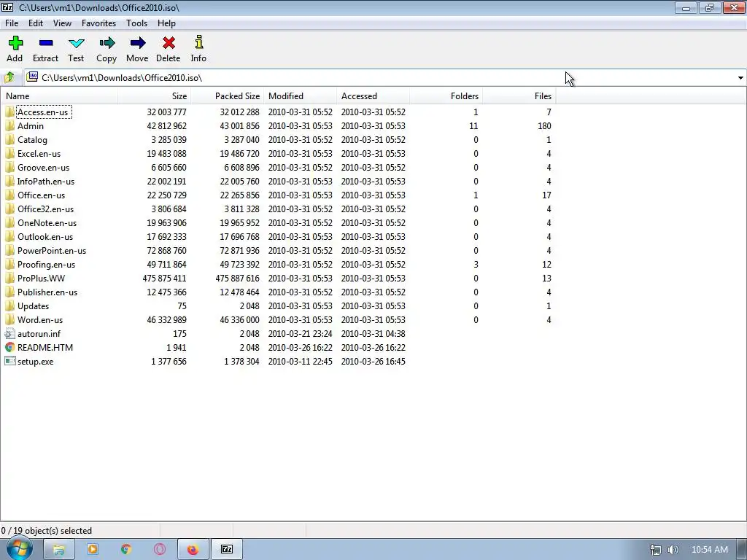The height and width of the screenshot is (560, 747).
Task: Click the Copy toolbar icon
Action: pyautogui.click(x=107, y=43)
